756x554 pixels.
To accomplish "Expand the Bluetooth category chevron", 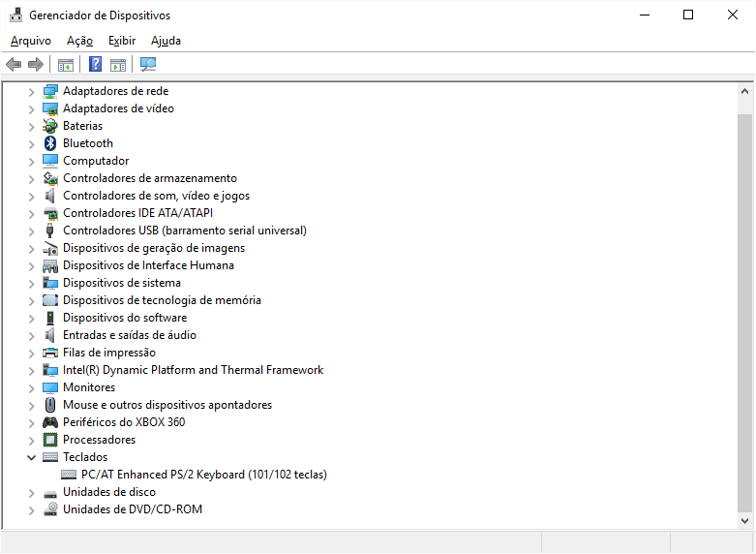I will pyautogui.click(x=31, y=143).
